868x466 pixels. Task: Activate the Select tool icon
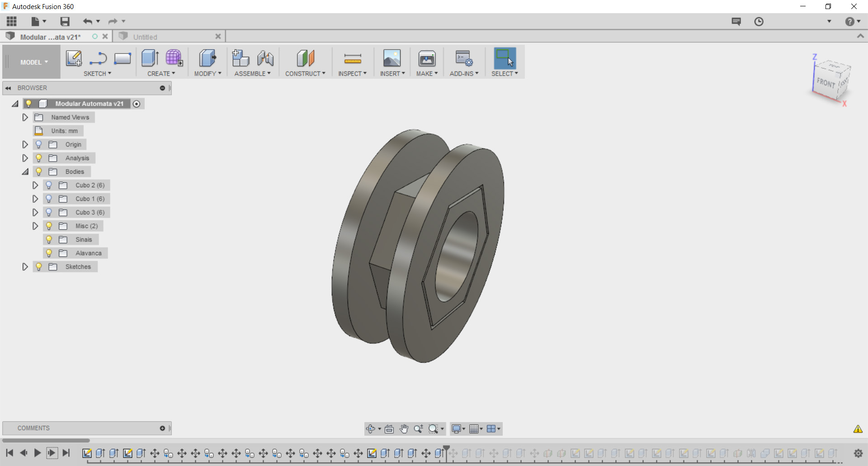(x=505, y=58)
